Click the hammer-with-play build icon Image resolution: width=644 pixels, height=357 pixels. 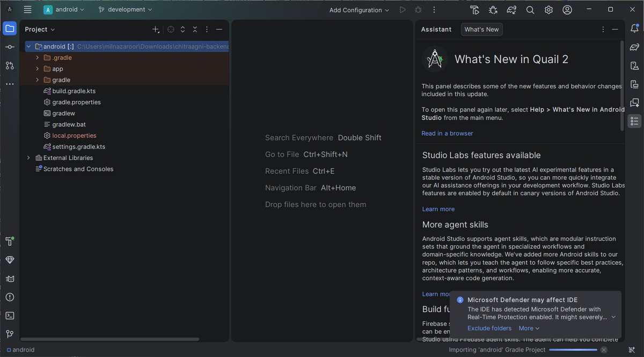[474, 10]
